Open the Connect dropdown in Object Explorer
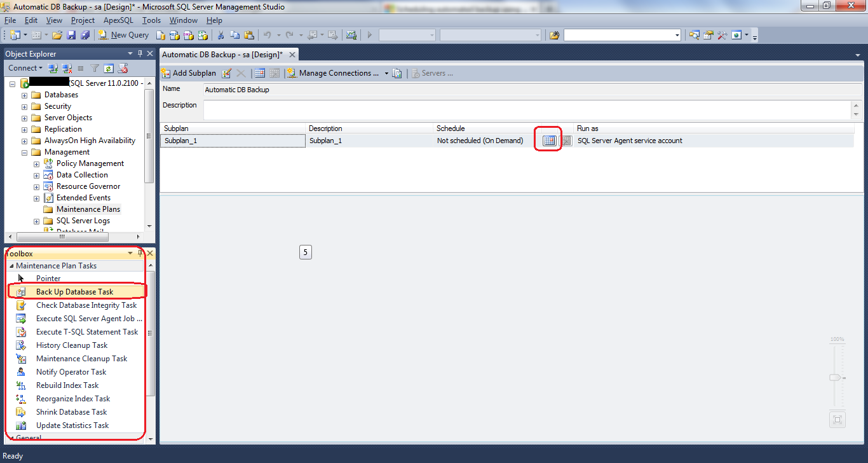868x463 pixels. coord(25,68)
